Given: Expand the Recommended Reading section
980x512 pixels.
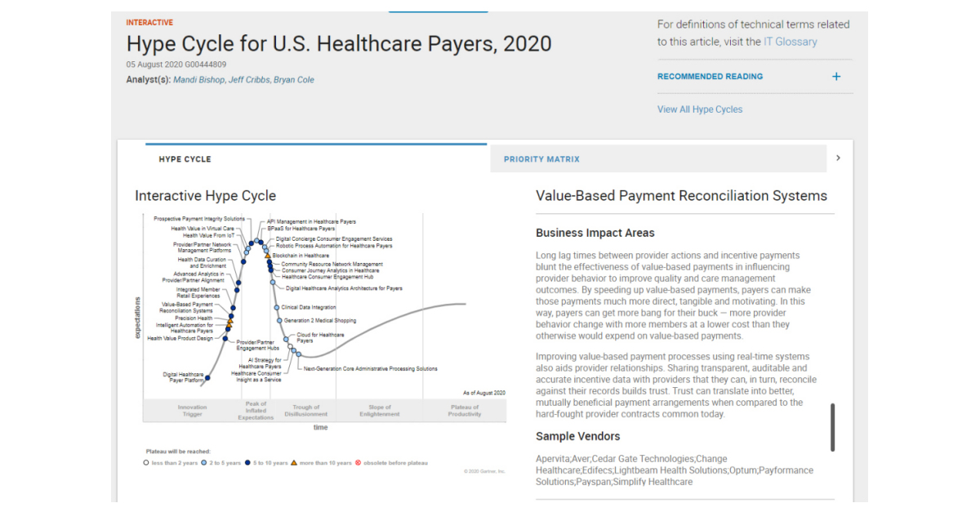Looking at the screenshot, I should click(x=836, y=76).
